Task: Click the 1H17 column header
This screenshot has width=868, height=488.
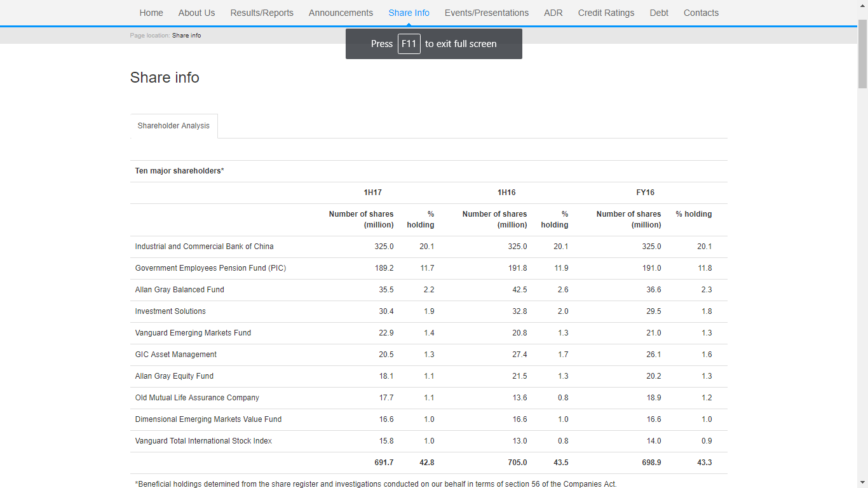Action: click(373, 193)
